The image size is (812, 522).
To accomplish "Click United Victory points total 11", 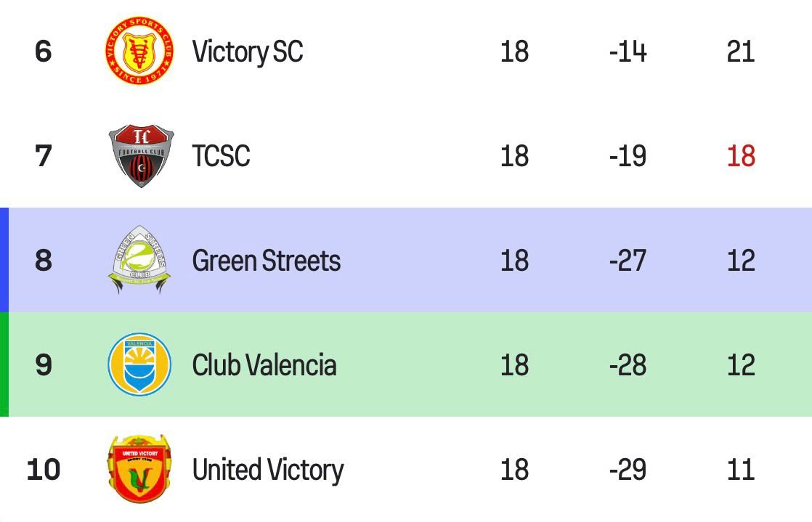I will click(741, 470).
